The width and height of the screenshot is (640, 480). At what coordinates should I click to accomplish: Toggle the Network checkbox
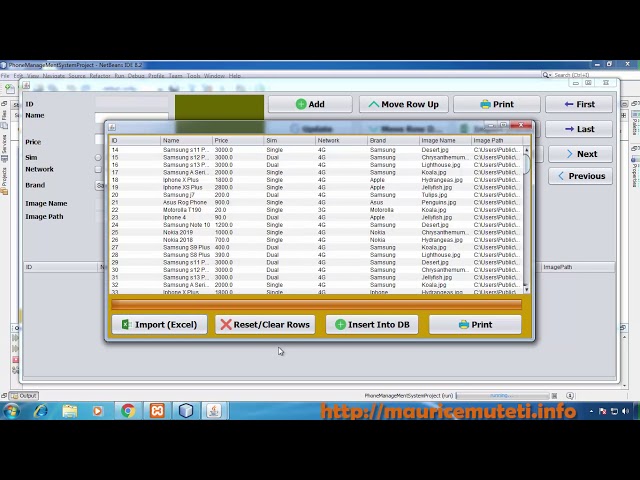point(98,169)
